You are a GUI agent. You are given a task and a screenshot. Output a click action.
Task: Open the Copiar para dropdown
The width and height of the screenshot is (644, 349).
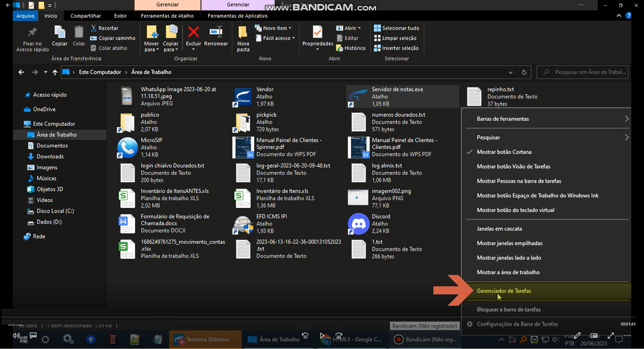[x=171, y=47]
